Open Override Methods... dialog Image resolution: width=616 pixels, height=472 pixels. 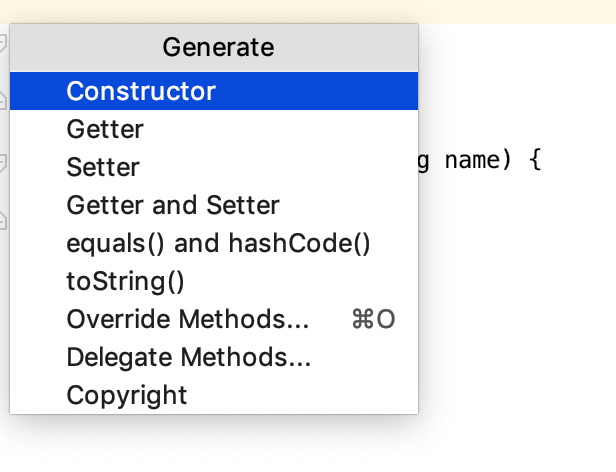click(x=187, y=319)
